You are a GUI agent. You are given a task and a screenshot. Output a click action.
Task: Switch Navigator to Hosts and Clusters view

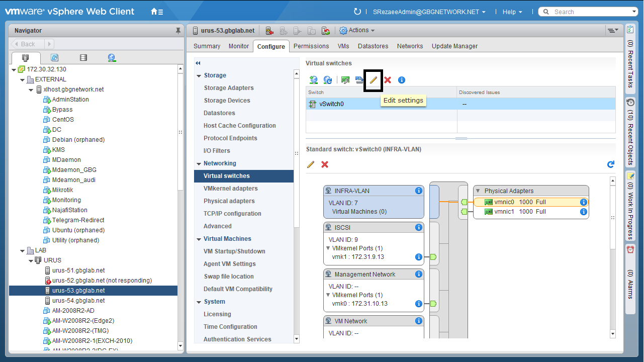click(x=26, y=58)
